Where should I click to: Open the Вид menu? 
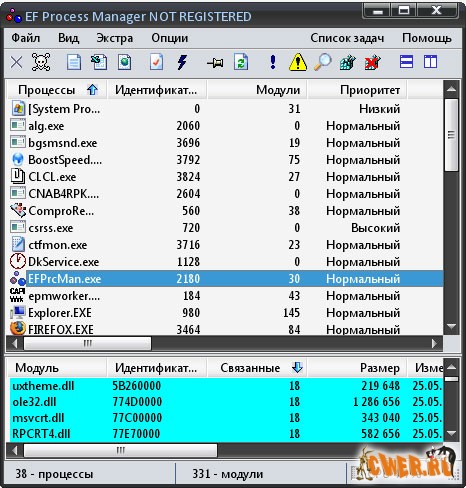coord(68,38)
